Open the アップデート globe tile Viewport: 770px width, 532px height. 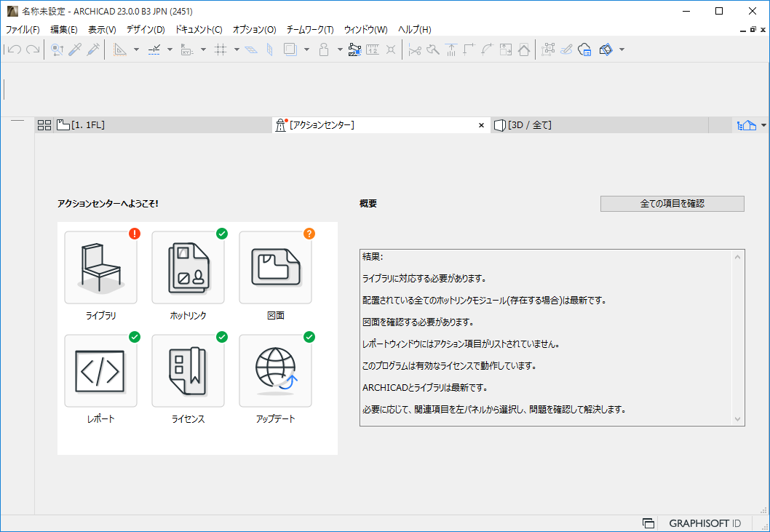pos(276,371)
